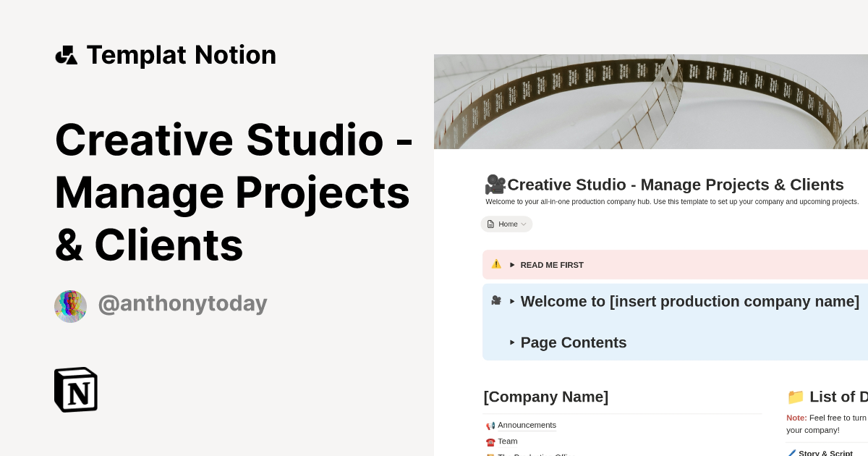The width and height of the screenshot is (868, 456).
Task: Click the camera icon beside the Welcome toggle
Action: click(495, 301)
